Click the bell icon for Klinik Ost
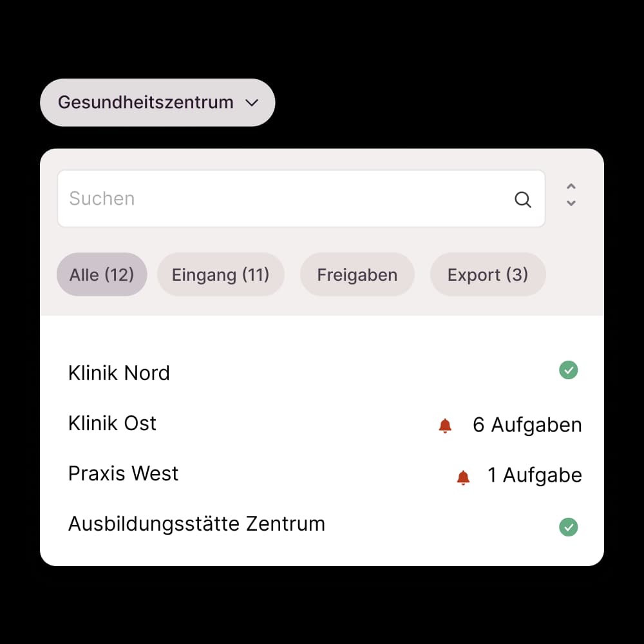Screen dimensions: 644x644 [445, 426]
